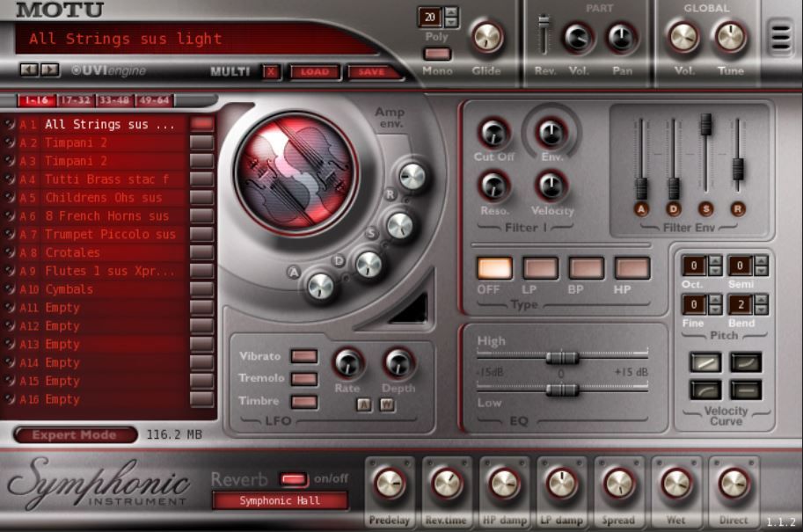The image size is (803, 532).
Task: Click the Glide knob
Action: (x=487, y=37)
